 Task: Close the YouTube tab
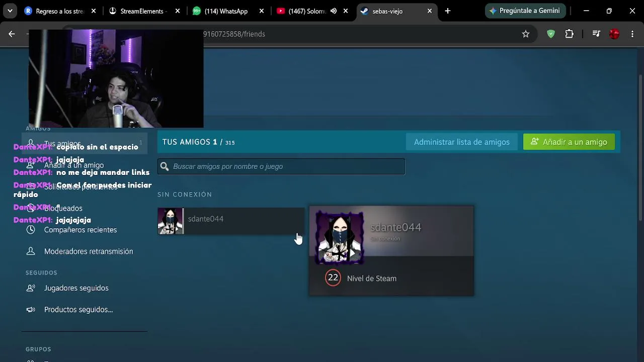pos(346,11)
